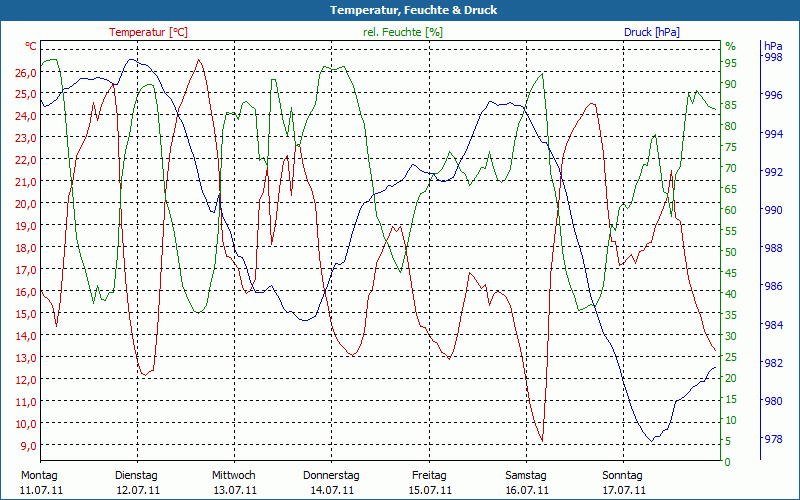Click the date '14.07.11'

tap(332, 490)
